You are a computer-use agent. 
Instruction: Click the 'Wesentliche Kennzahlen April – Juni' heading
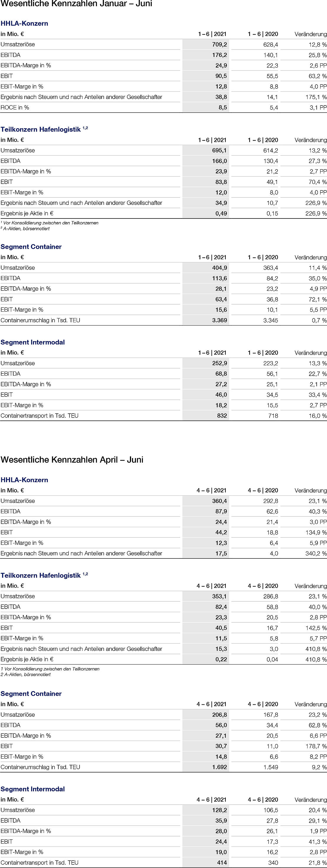(x=72, y=460)
